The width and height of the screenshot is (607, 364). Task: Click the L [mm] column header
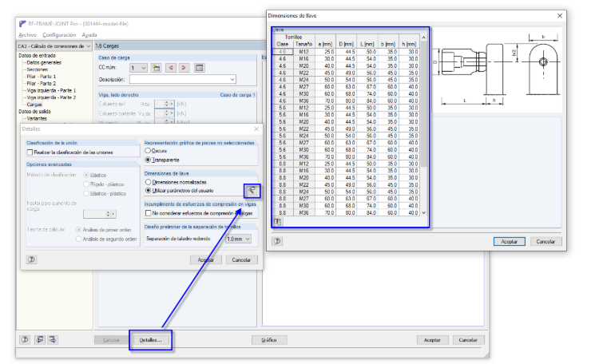367,44
